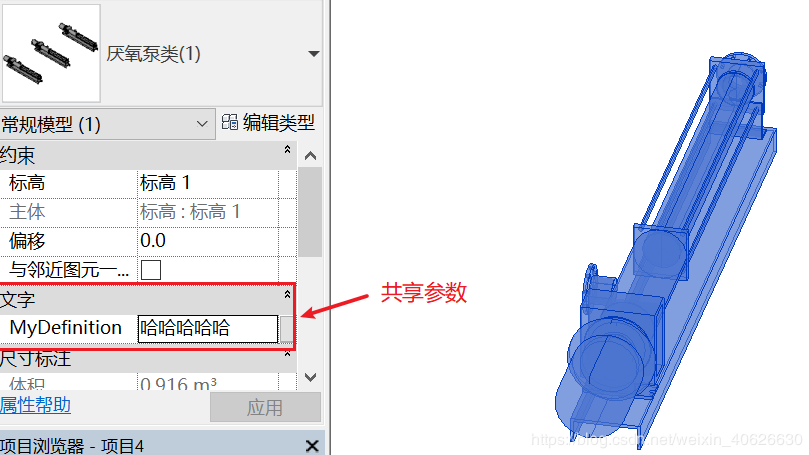Click the 编辑类型 label text
Screen dimensions: 809x455
[279, 123]
